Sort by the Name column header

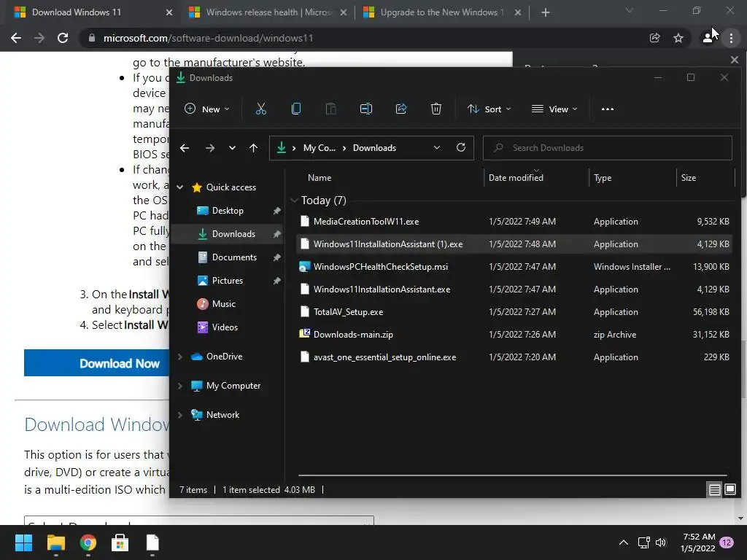tap(320, 178)
